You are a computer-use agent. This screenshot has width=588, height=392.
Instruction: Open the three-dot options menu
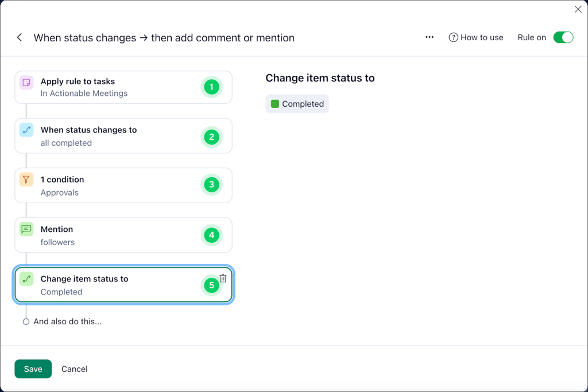pyautogui.click(x=429, y=37)
